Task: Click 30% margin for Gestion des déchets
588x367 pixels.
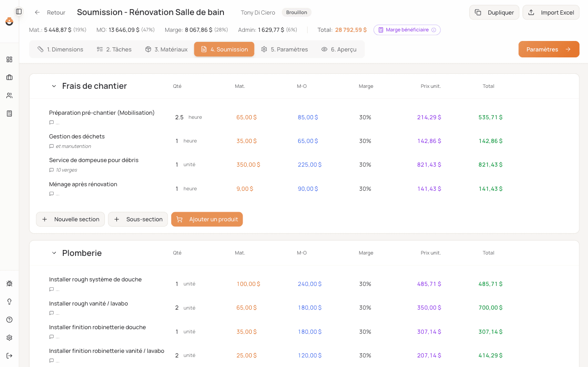Action: [x=365, y=141]
